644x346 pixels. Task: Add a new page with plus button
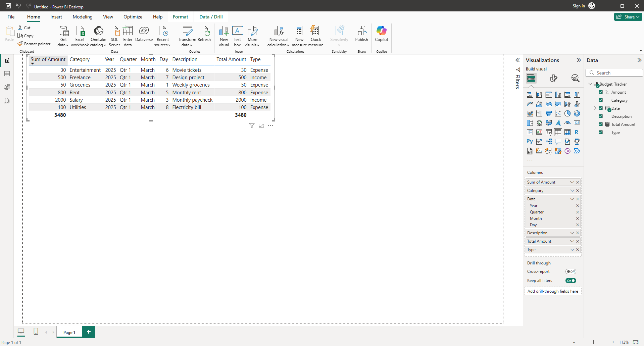pos(89,332)
